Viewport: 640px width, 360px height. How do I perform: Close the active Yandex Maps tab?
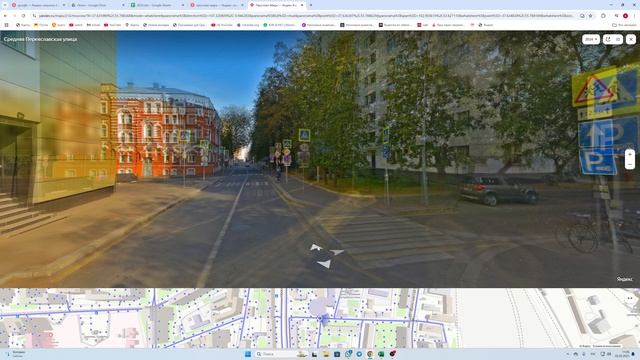pos(302,5)
